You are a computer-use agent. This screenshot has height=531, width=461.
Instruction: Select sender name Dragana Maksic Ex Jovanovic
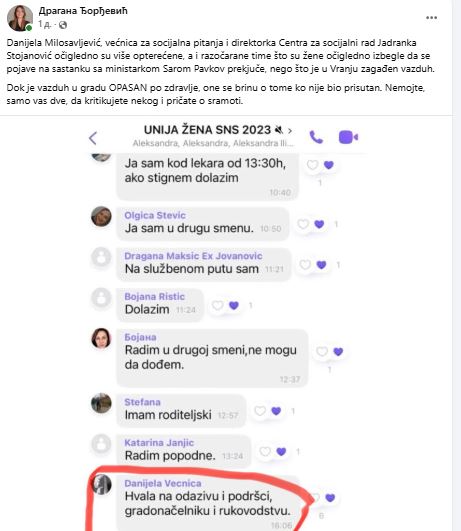(193, 256)
